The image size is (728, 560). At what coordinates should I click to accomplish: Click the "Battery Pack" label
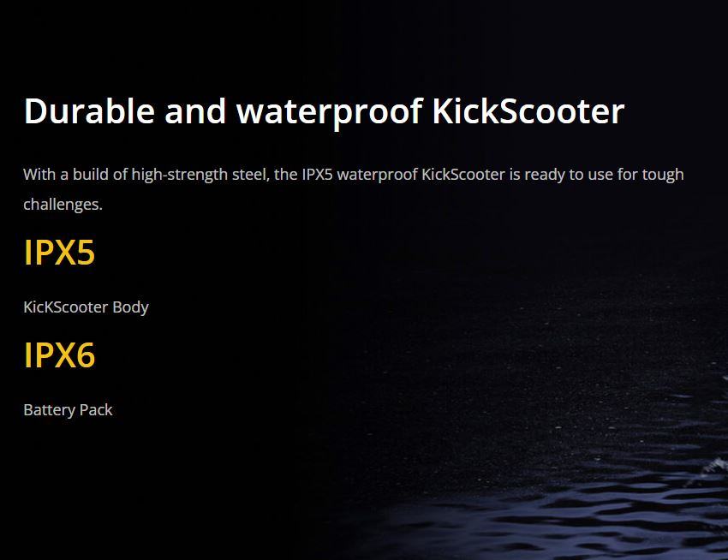pos(68,410)
